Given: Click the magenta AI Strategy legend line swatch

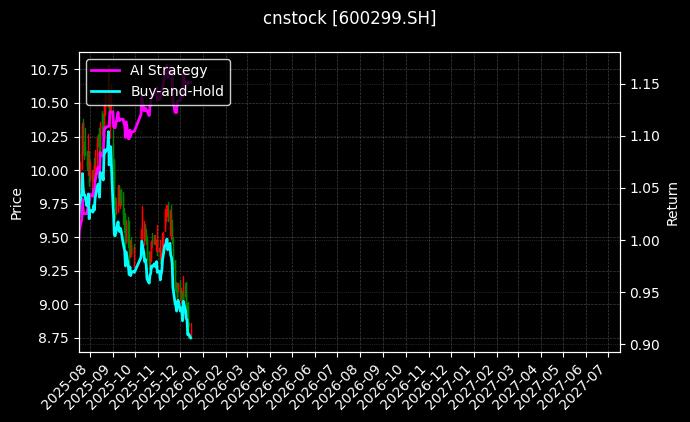Looking at the screenshot, I should pos(108,70).
